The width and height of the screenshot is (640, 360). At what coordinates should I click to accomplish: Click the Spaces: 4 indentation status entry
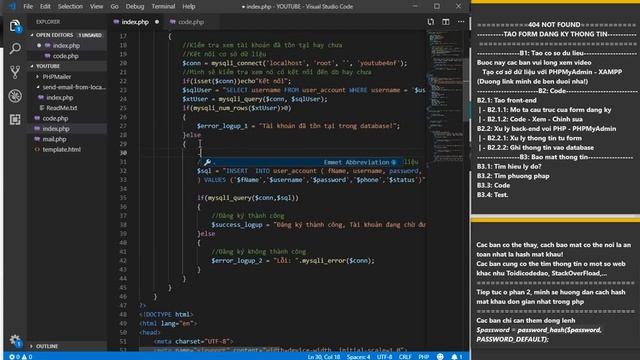click(x=358, y=357)
